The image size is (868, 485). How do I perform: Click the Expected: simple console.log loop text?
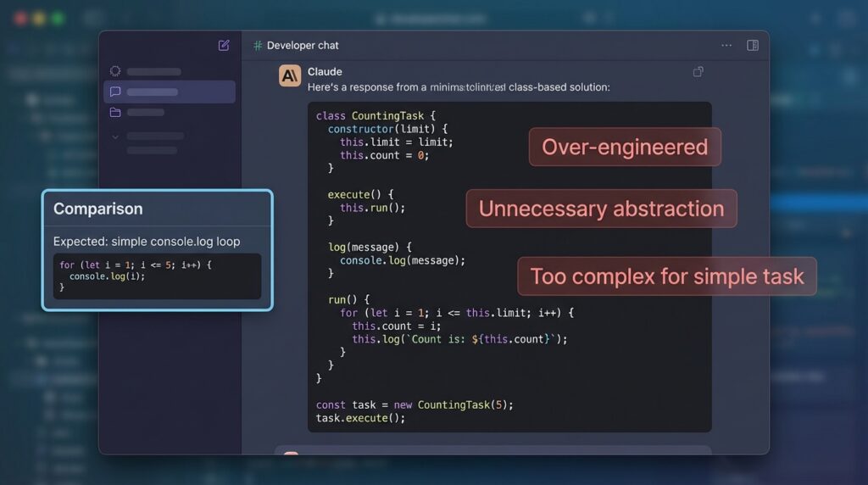point(147,242)
